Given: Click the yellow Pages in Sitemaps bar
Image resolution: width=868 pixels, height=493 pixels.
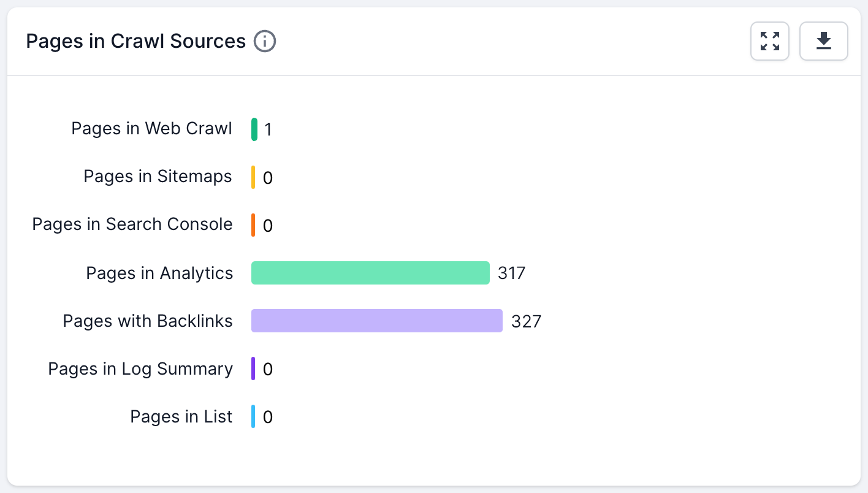Looking at the screenshot, I should [x=253, y=177].
